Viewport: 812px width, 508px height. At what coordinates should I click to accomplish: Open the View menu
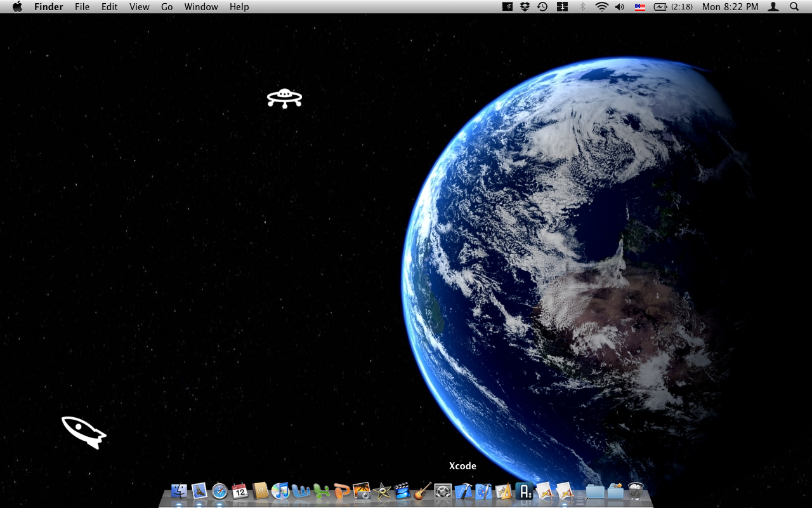140,7
